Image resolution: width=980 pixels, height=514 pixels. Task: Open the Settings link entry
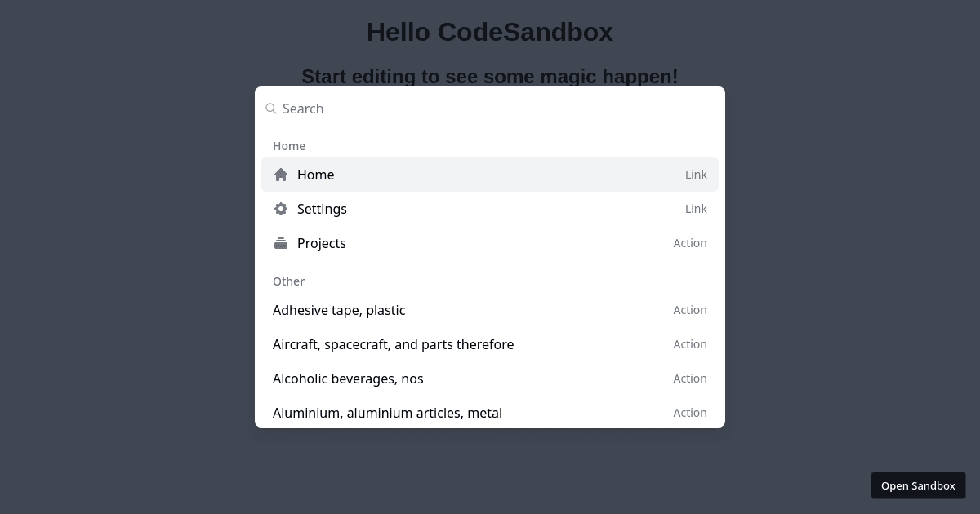click(x=490, y=209)
